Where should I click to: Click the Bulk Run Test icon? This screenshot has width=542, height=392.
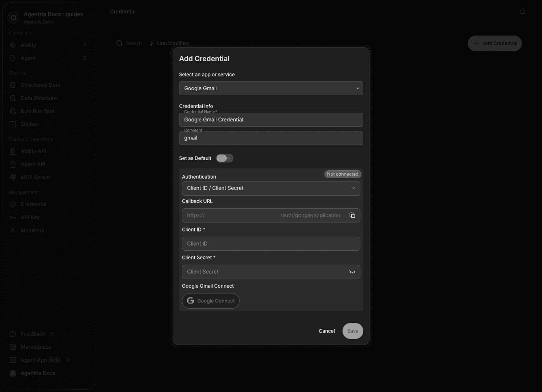(x=13, y=111)
